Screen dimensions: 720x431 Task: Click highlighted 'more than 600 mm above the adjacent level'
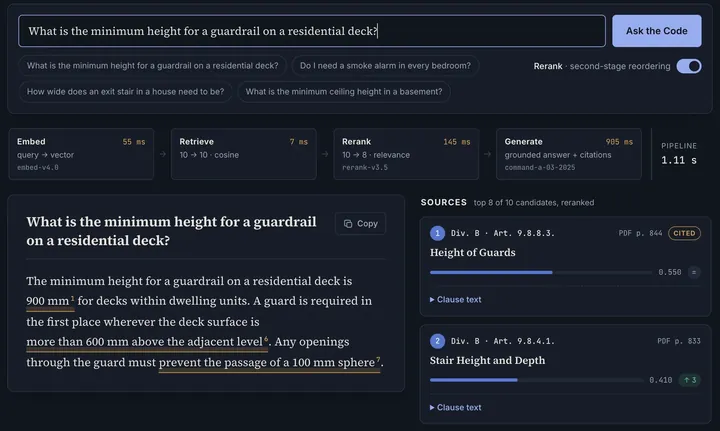(144, 342)
